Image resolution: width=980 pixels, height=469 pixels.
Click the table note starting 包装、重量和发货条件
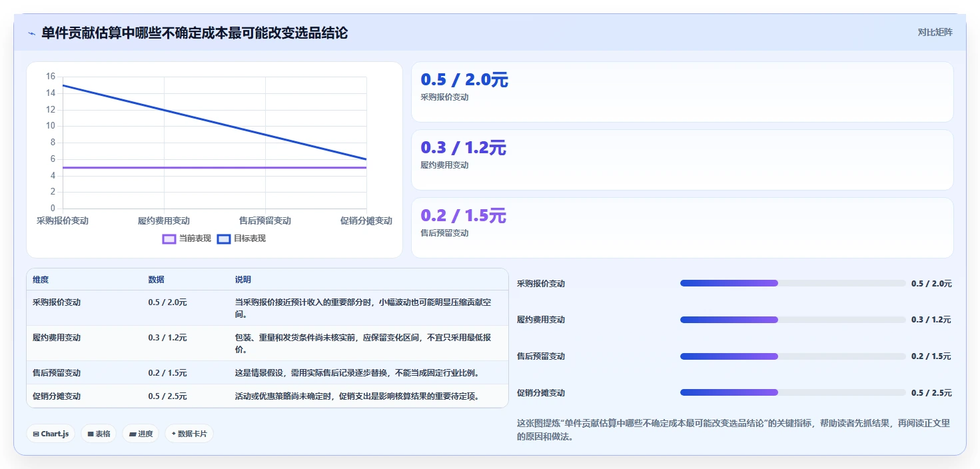[363, 343]
